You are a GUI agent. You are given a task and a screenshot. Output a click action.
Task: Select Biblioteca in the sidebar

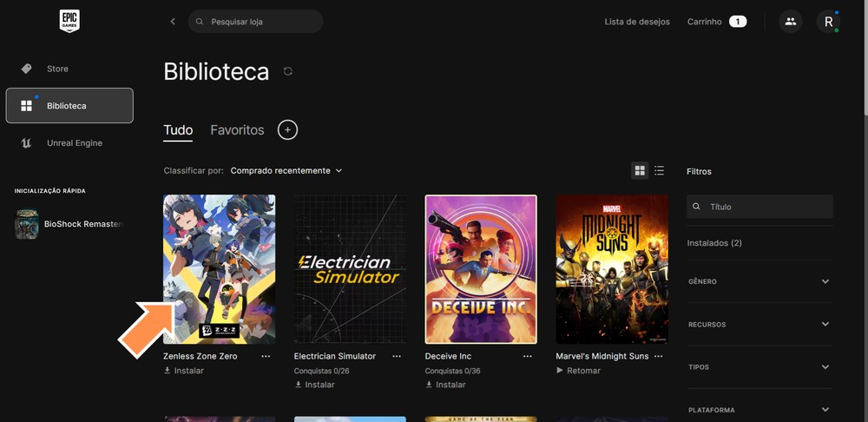pyautogui.click(x=69, y=105)
